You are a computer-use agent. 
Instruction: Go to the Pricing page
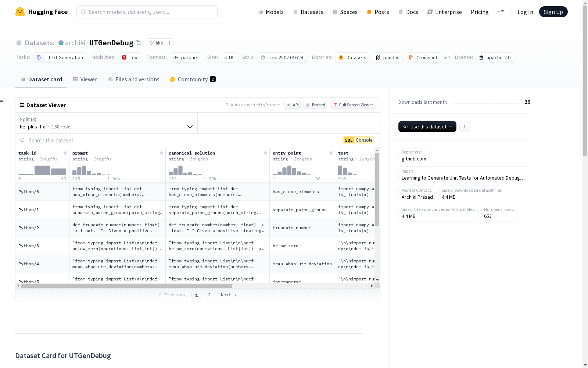click(480, 12)
